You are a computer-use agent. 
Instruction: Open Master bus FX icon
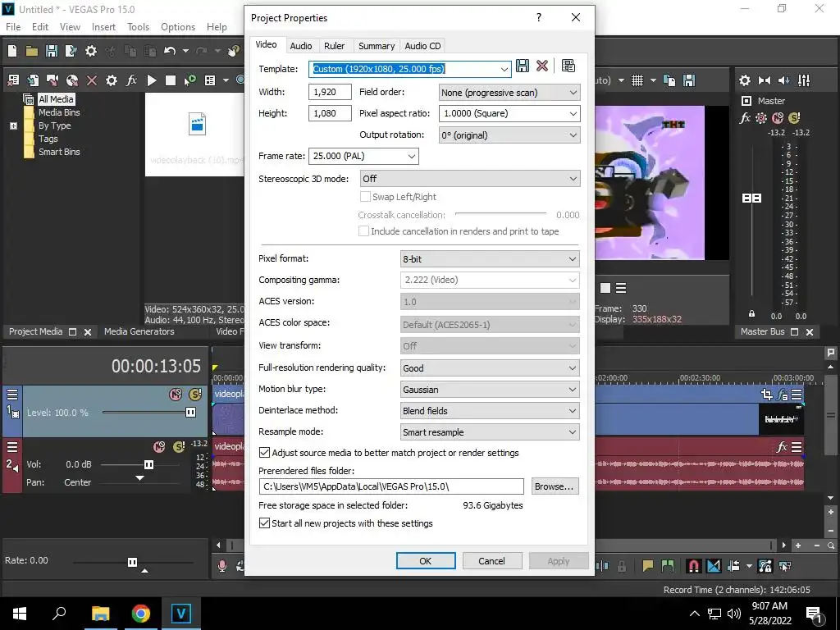pyautogui.click(x=745, y=118)
